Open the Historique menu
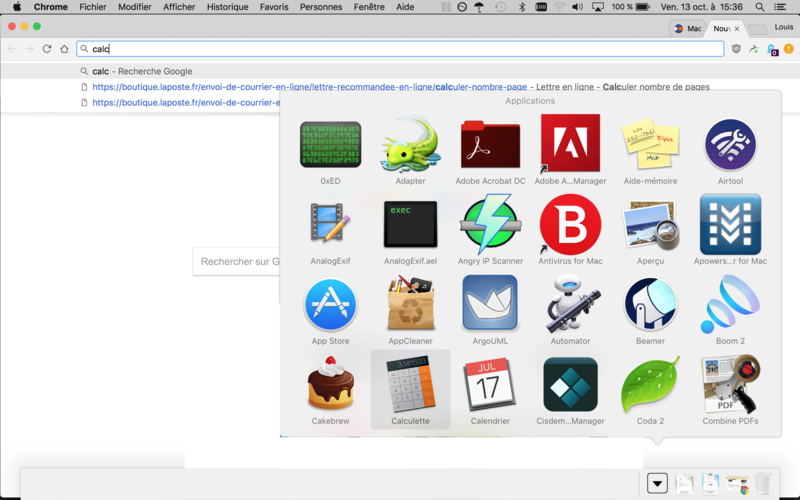Viewport: 800px width, 500px height. click(228, 7)
